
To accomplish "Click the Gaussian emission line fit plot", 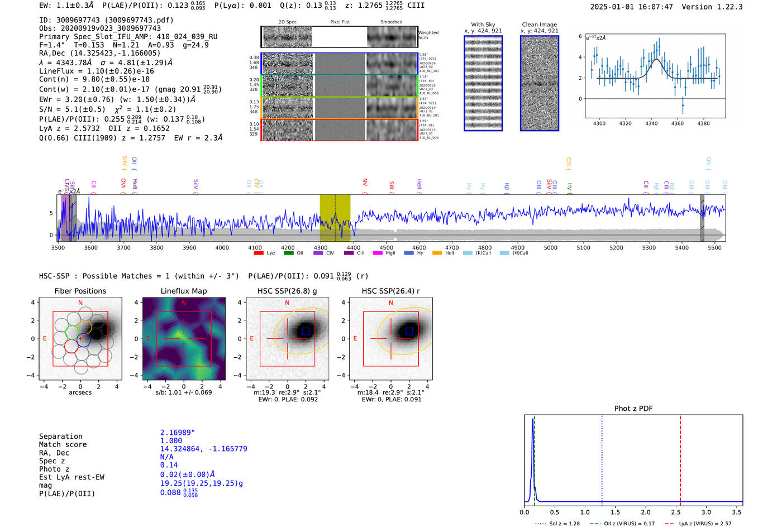I will (x=655, y=76).
